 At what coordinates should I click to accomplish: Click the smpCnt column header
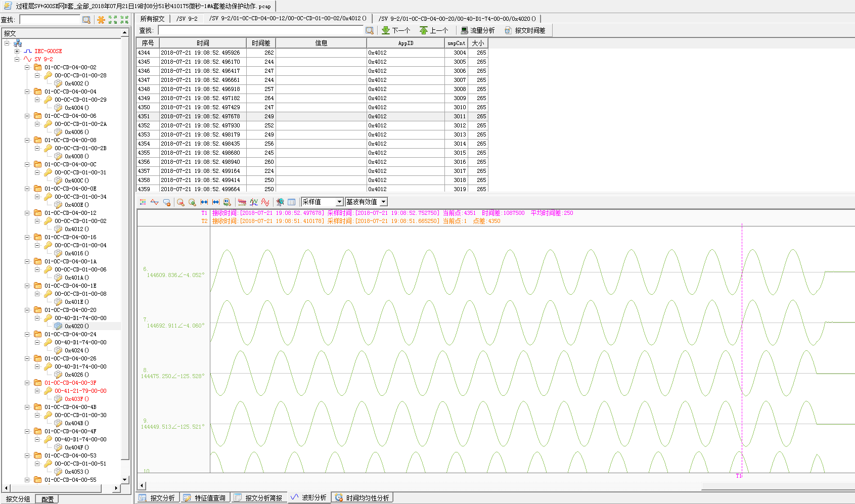pyautogui.click(x=456, y=43)
